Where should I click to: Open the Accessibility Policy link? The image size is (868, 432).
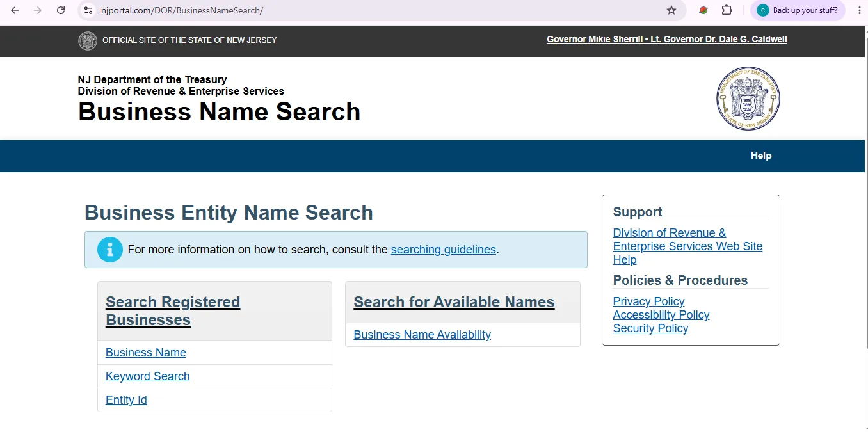[661, 315]
